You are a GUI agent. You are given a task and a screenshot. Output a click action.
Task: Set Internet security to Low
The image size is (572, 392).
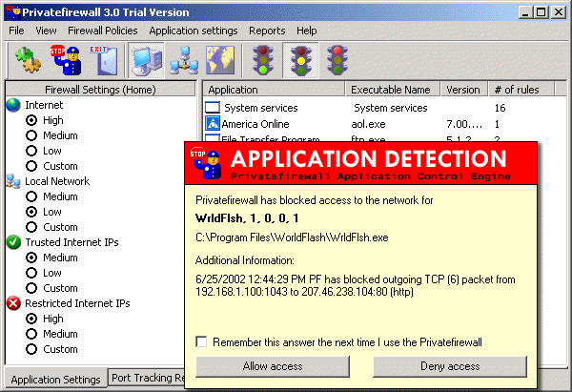pos(31,151)
